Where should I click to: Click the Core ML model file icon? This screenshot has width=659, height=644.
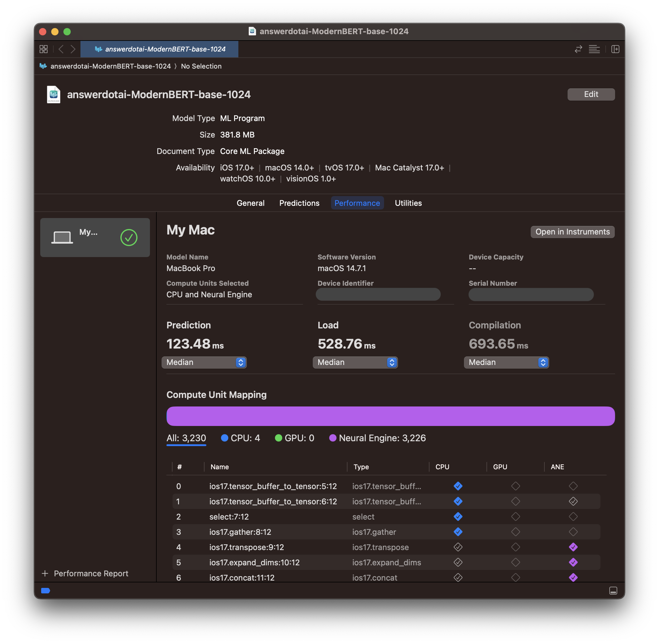[x=53, y=94]
